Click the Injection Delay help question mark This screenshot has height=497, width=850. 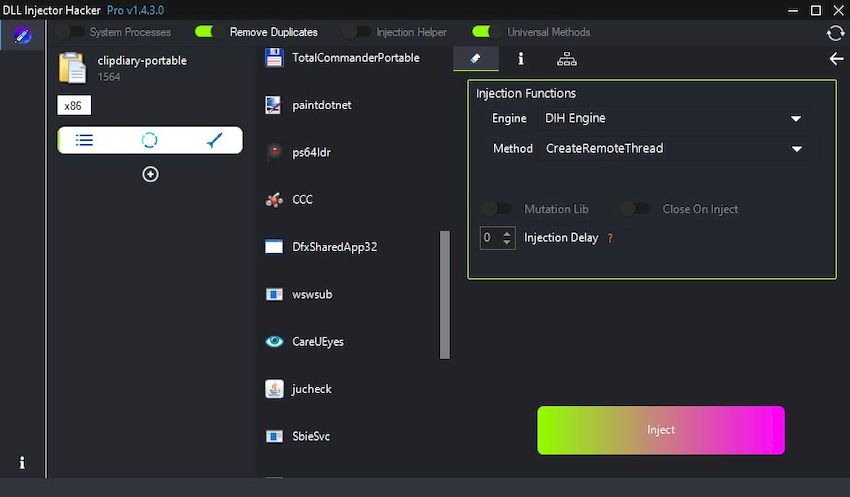[x=610, y=238]
